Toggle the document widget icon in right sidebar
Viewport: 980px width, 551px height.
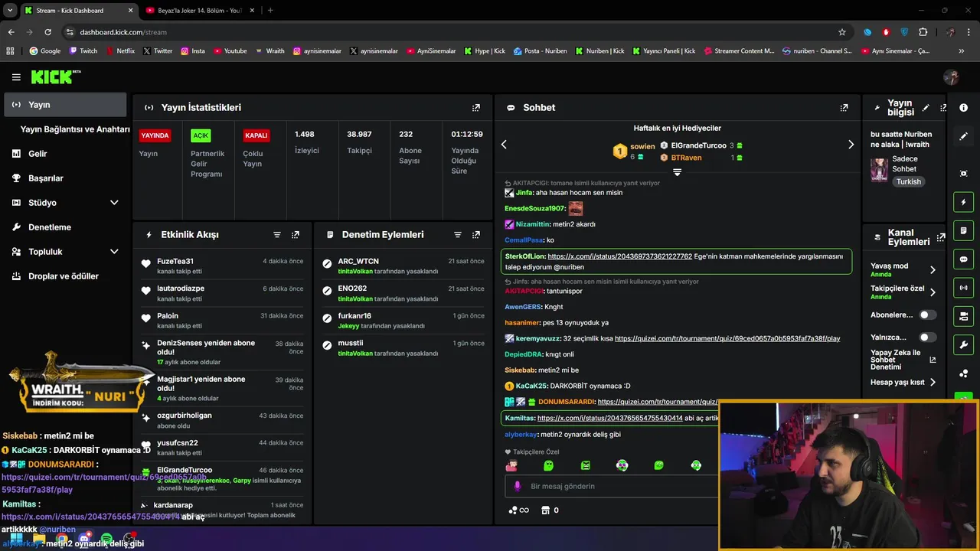tap(964, 230)
